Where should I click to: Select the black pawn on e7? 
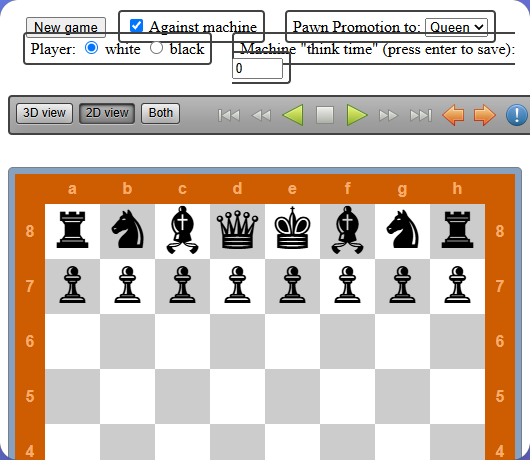click(x=292, y=286)
